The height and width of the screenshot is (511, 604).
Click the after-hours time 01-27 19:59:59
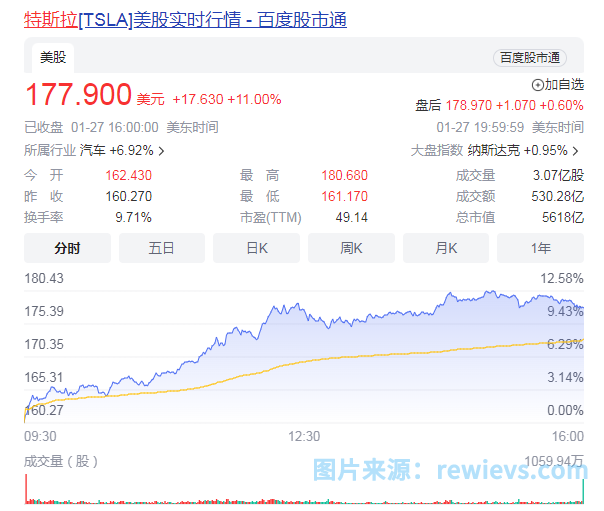click(x=480, y=127)
